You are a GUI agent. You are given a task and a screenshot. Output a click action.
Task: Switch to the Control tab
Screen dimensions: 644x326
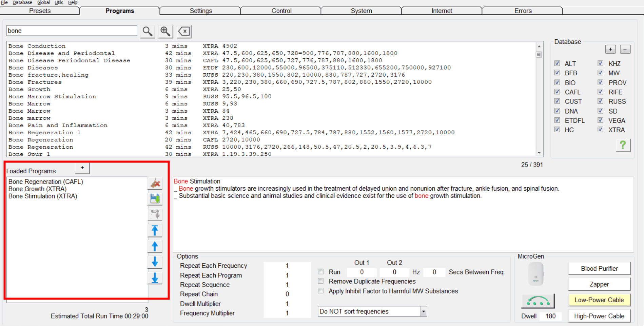(281, 11)
